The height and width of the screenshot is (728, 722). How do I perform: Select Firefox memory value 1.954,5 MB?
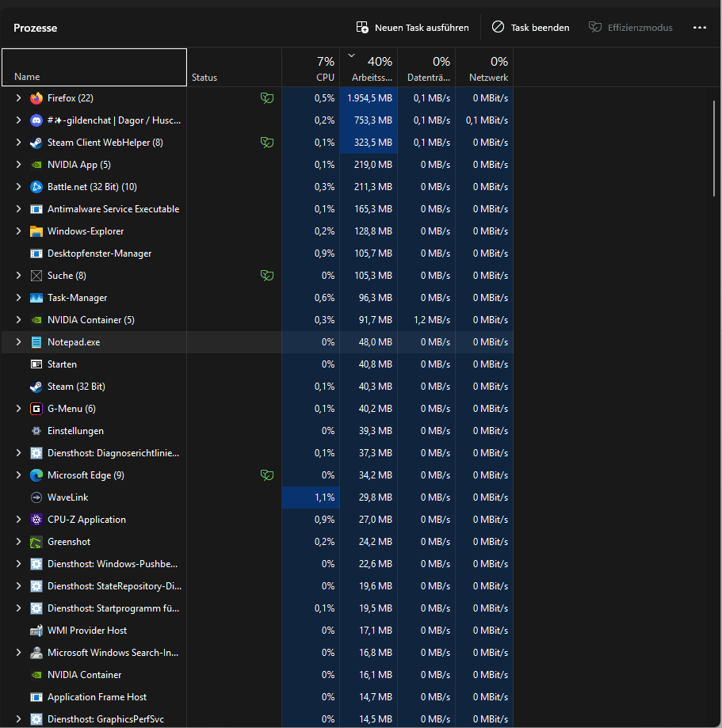[x=369, y=98]
